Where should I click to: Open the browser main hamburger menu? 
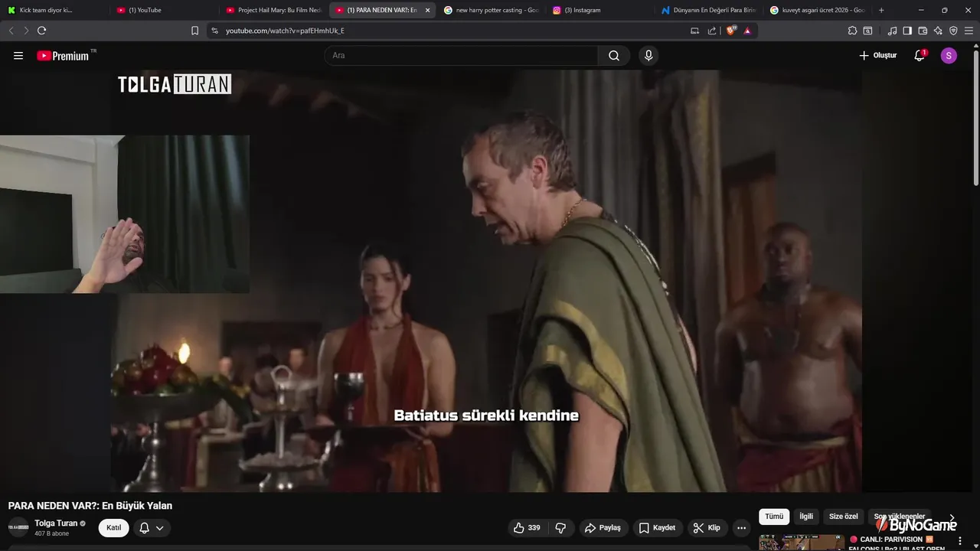click(969, 31)
